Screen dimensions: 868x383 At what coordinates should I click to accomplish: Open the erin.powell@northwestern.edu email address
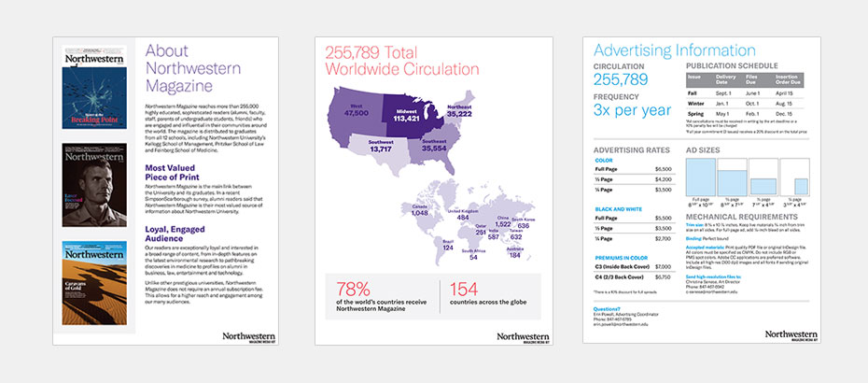[620, 324]
